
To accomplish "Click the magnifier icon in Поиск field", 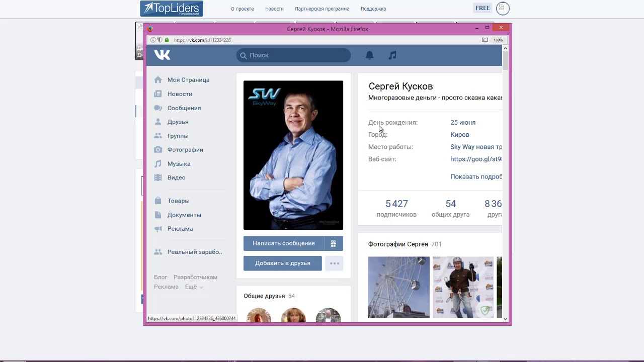I will click(244, 55).
